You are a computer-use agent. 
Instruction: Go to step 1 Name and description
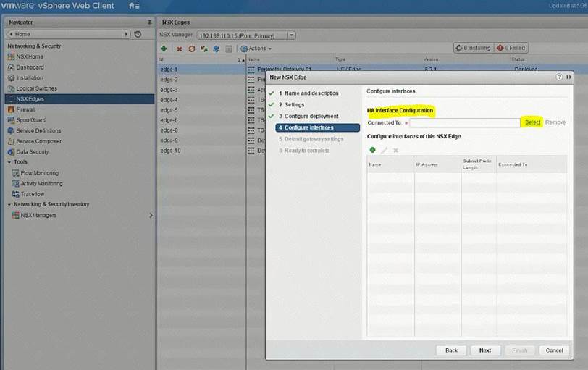pos(311,93)
